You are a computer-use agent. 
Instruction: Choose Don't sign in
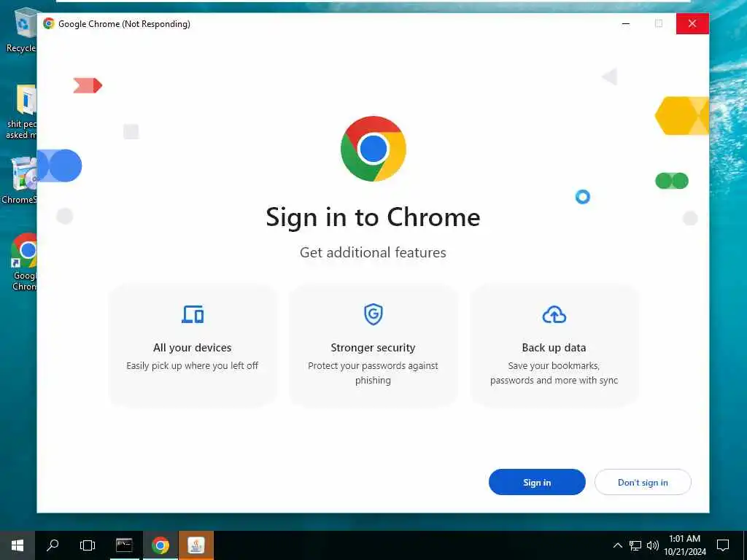643,482
